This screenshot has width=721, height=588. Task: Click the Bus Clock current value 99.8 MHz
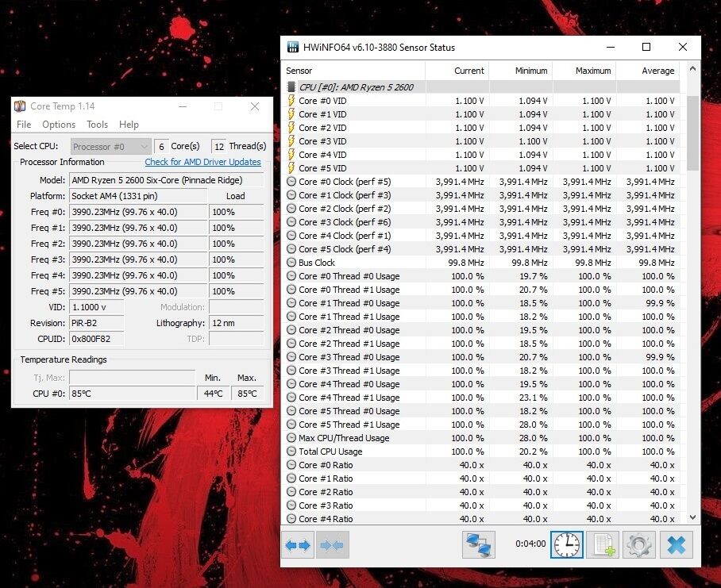[466, 263]
